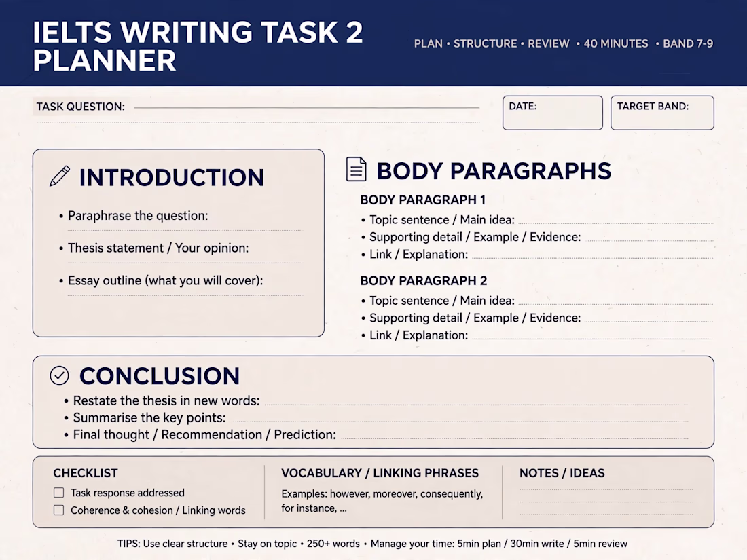This screenshot has width=747, height=560.
Task: Click the "BODY PARAGRAPH 1" subheading
Action: coord(423,200)
